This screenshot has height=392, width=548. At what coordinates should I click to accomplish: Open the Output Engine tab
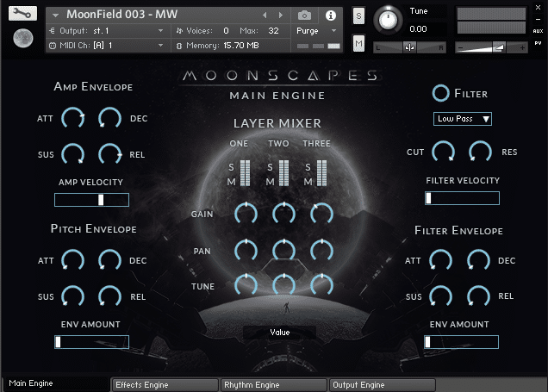[x=382, y=384]
